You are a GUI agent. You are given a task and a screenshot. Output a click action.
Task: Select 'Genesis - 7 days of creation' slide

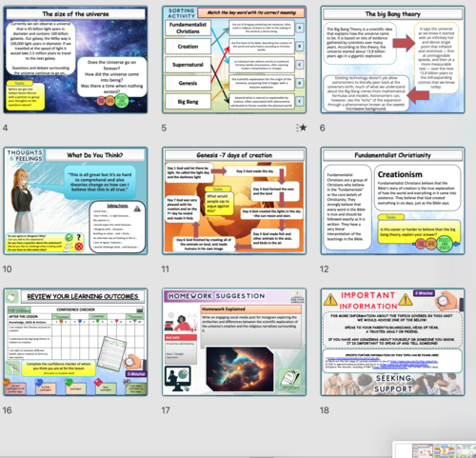234,201
